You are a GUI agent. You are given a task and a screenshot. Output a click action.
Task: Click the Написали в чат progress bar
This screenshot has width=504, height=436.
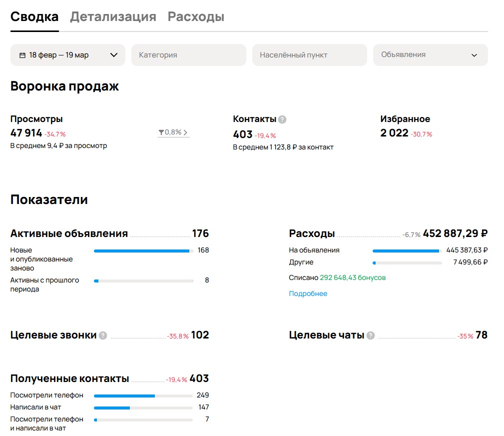click(x=143, y=407)
